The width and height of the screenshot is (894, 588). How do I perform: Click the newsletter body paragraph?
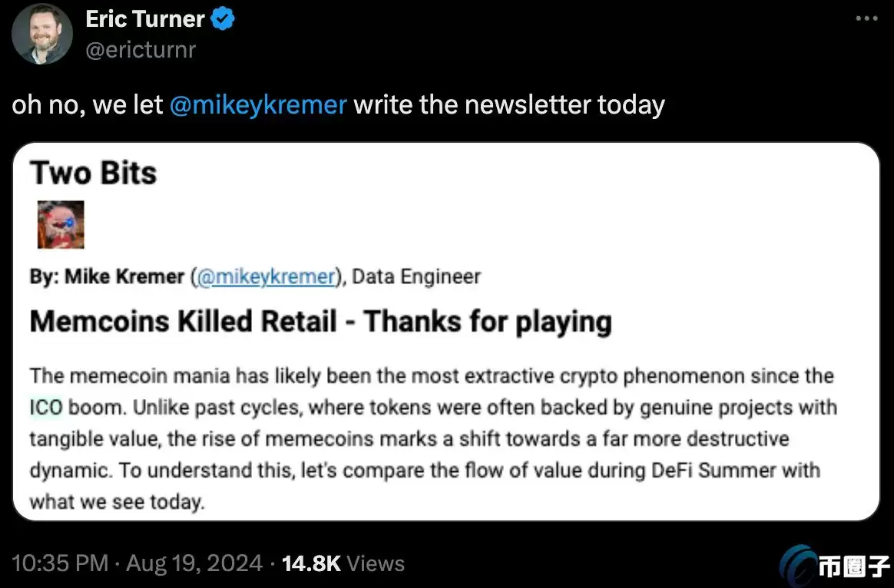point(433,439)
